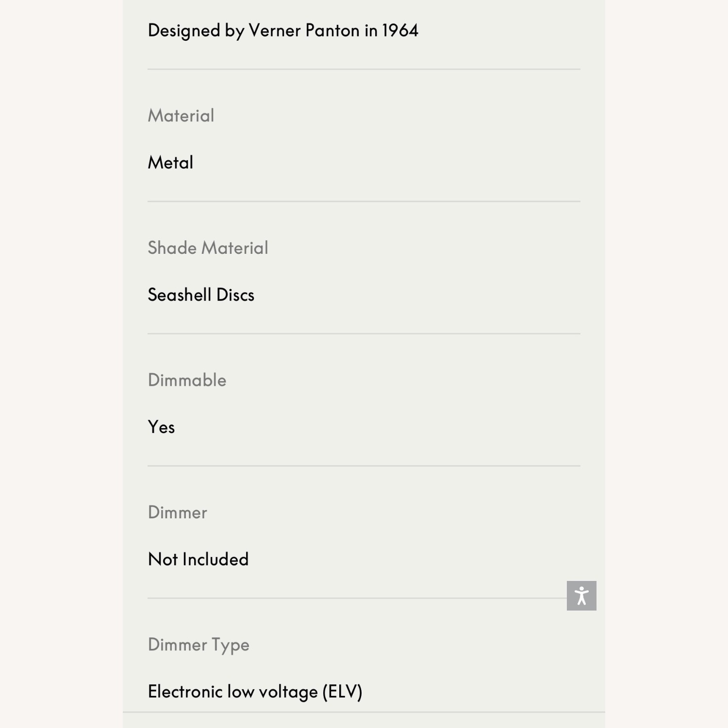Image resolution: width=728 pixels, height=728 pixels.
Task: Select the Not Included dimmer value
Action: coord(198,559)
